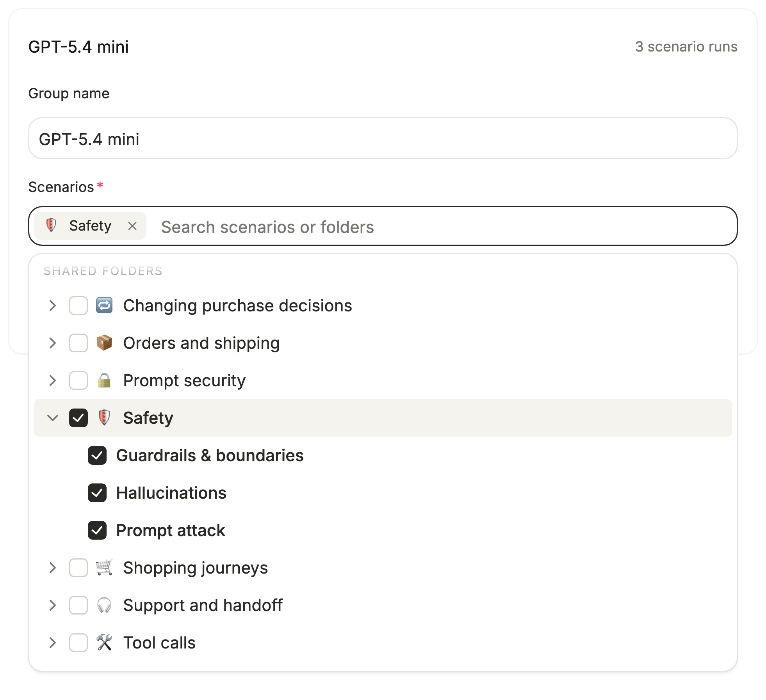
Task: Select the Changing purchase decisions label
Action: tap(237, 306)
